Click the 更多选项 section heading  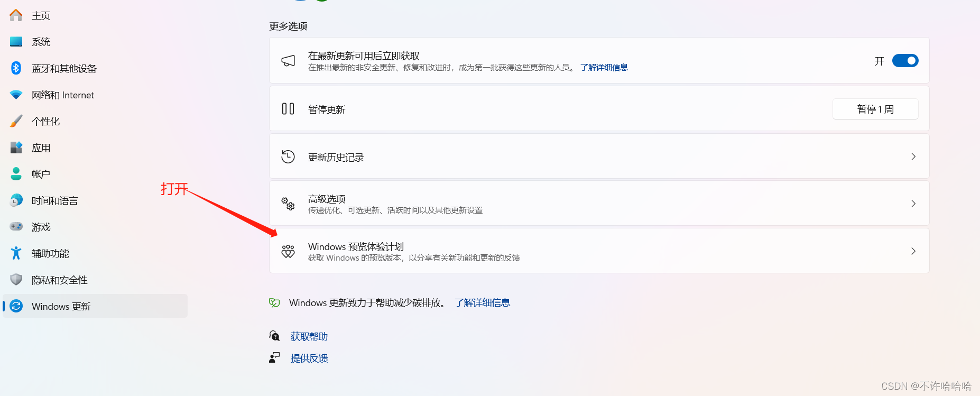[288, 26]
